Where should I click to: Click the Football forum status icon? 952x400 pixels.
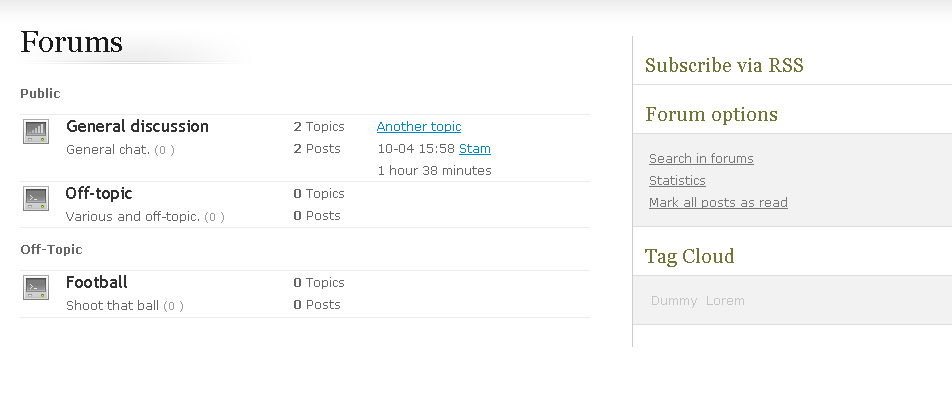pos(36,288)
